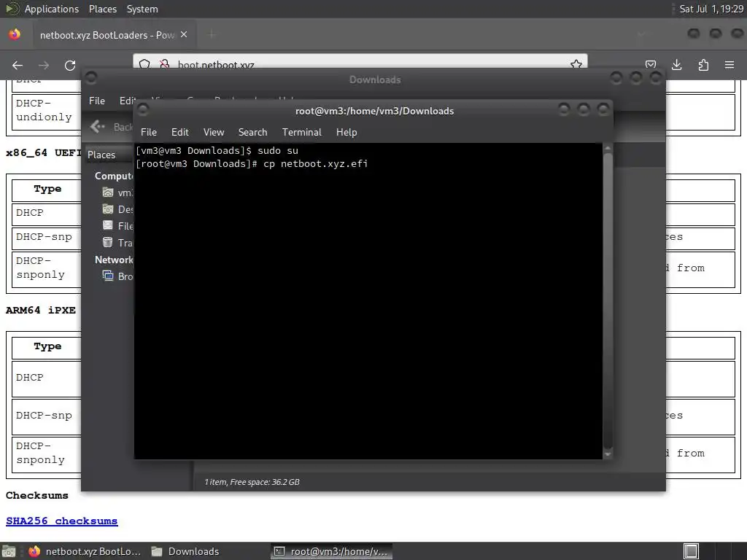The width and height of the screenshot is (747, 560).
Task: Click the Firefox URL address bar
Action: pos(360,64)
